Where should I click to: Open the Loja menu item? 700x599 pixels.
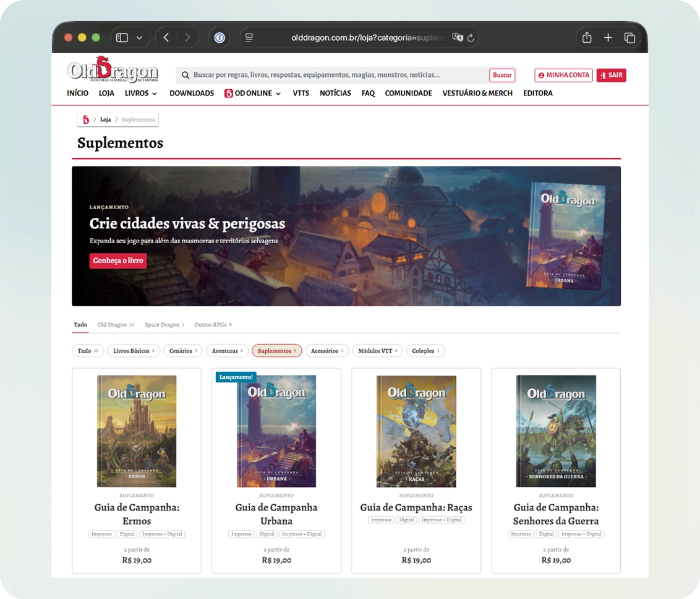pos(106,93)
